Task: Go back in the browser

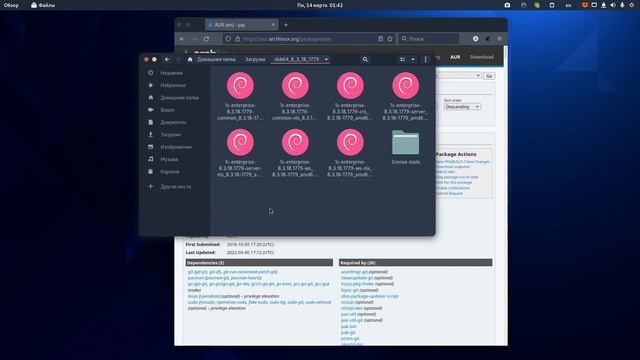Action: point(182,39)
